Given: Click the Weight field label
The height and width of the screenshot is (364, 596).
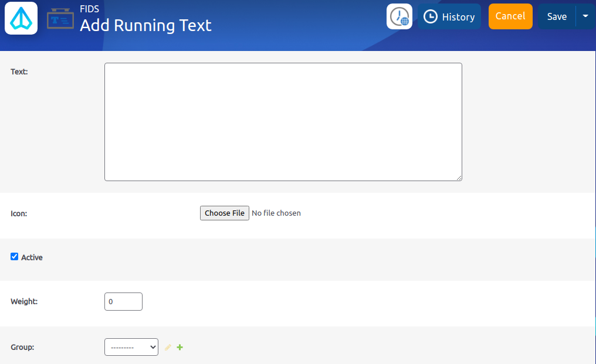Looking at the screenshot, I should (x=24, y=302).
